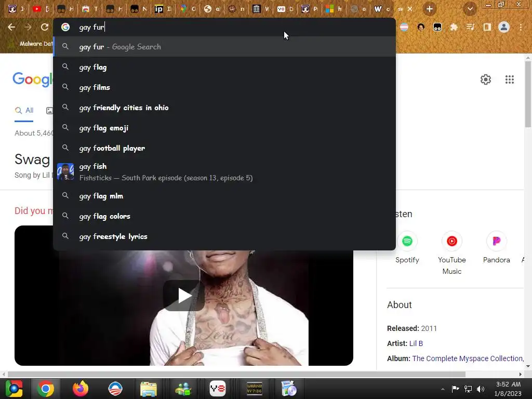Listen on Pandora

pos(496,247)
